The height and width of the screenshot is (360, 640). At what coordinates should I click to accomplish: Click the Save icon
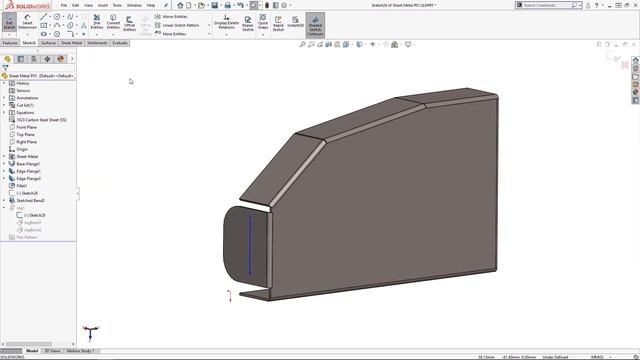tap(214, 5)
